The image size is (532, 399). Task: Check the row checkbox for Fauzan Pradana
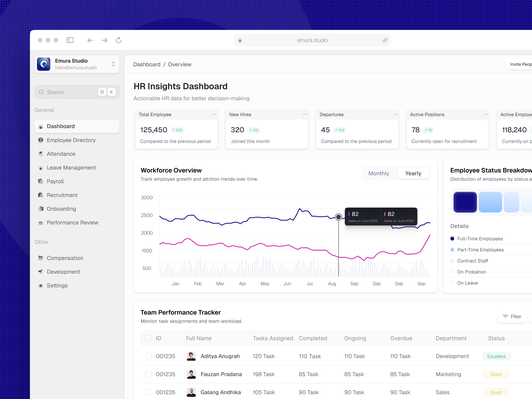coord(148,374)
